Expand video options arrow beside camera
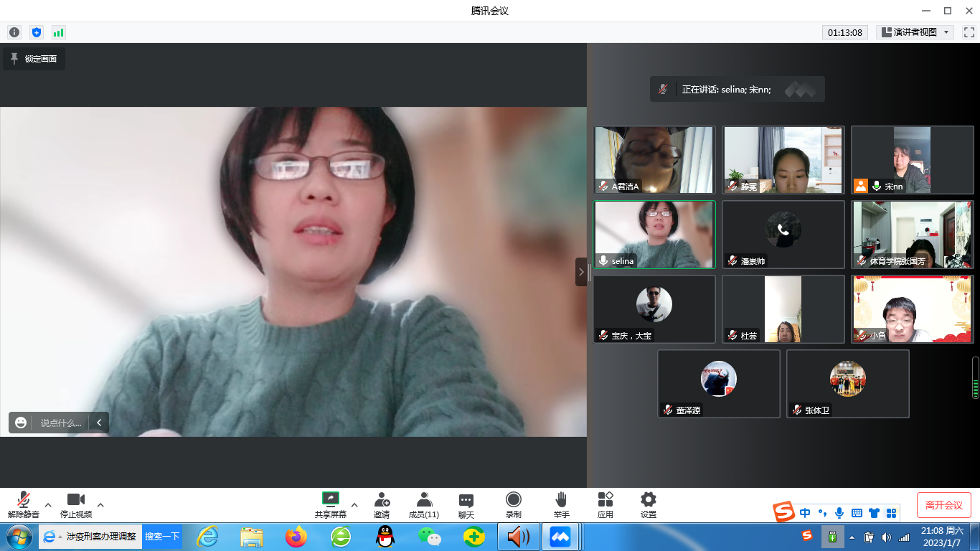 [100, 504]
